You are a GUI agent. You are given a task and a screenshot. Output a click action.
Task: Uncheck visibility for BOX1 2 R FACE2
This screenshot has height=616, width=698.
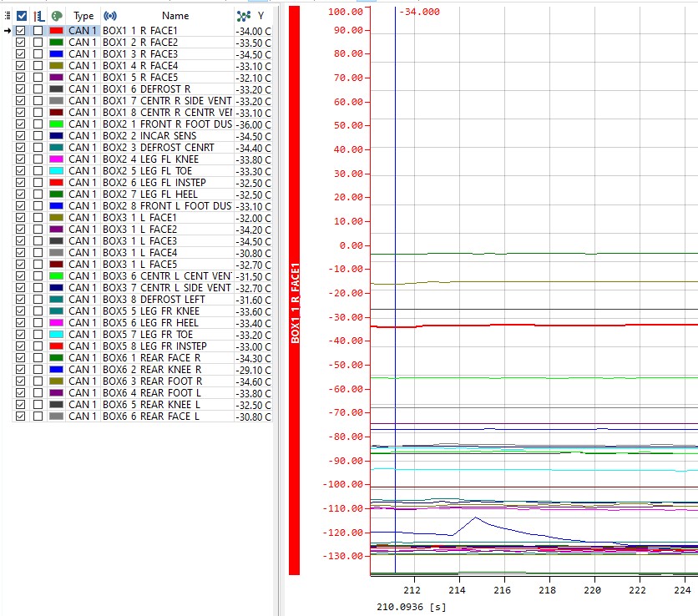tap(21, 43)
